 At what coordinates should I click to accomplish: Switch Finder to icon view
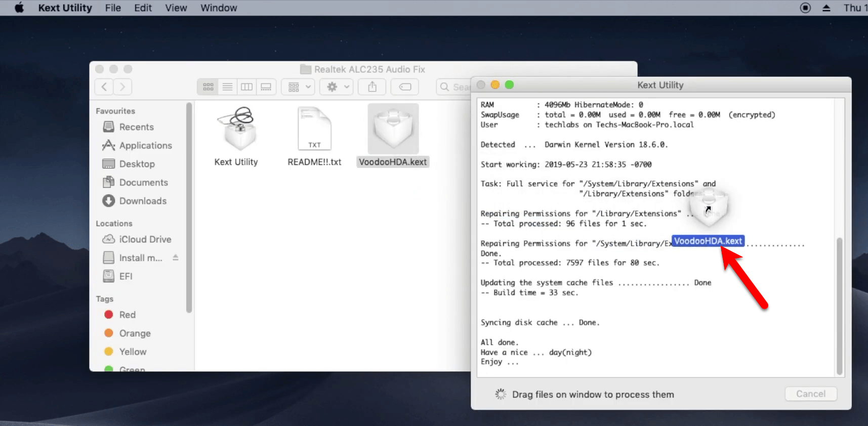(x=208, y=87)
